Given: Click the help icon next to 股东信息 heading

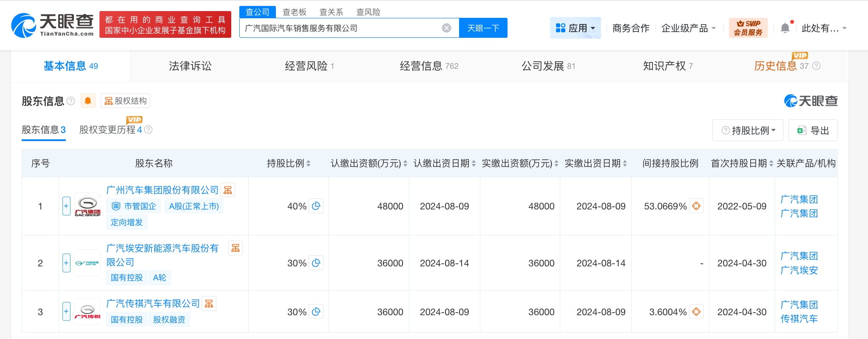Looking at the screenshot, I should coord(71,101).
